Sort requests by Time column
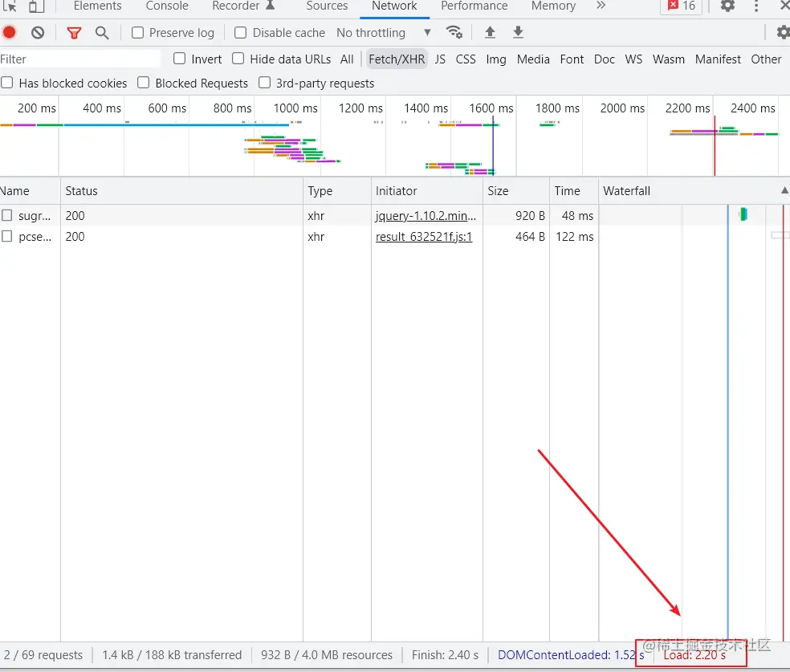 click(x=574, y=191)
